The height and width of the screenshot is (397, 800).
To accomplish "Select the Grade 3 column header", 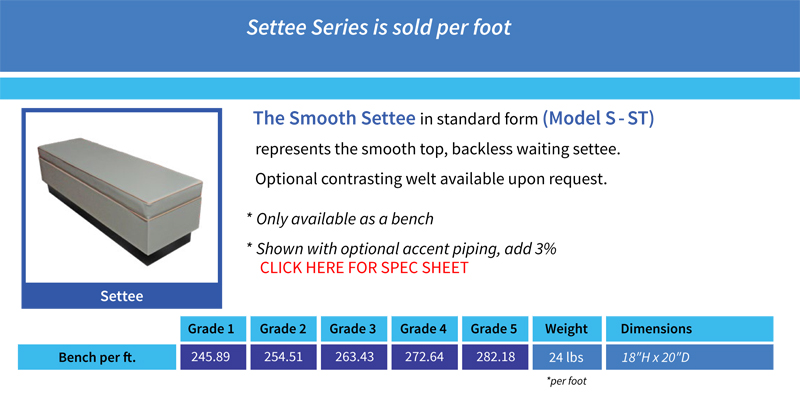I will click(354, 329).
